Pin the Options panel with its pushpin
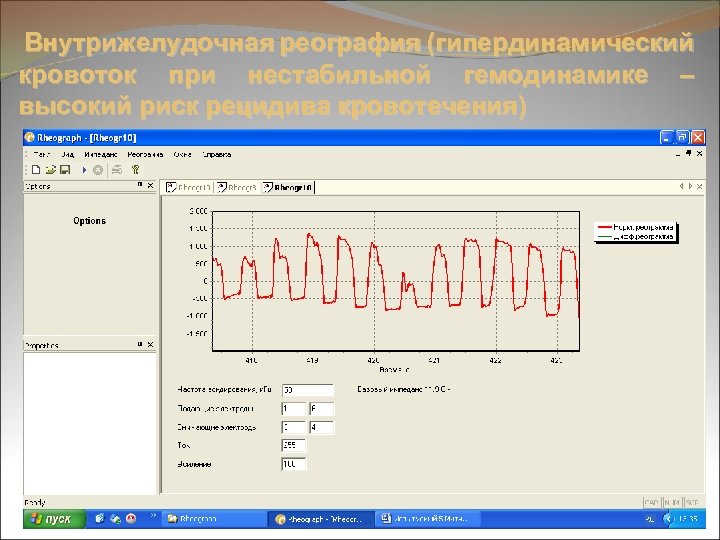Image resolution: width=720 pixels, height=540 pixels. 140,185
